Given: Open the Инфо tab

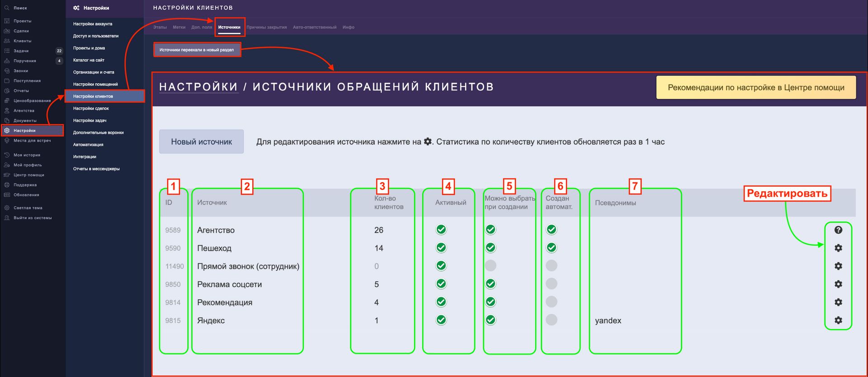Looking at the screenshot, I should [349, 27].
